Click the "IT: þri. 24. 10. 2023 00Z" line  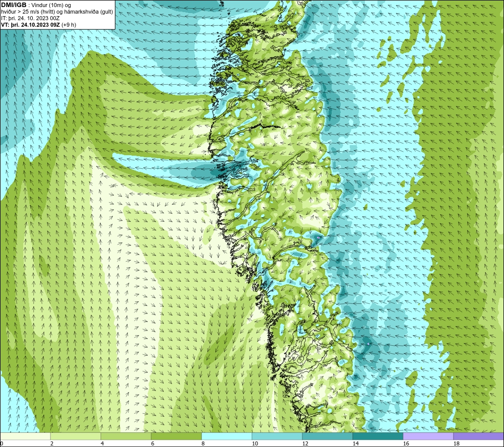click(x=30, y=18)
